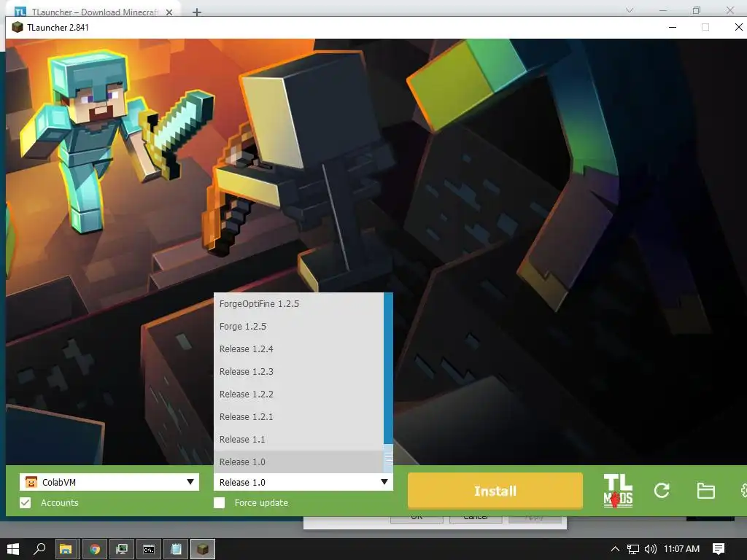This screenshot has width=747, height=560.
Task: Choose Release 1.2.4 version
Action: point(298,349)
